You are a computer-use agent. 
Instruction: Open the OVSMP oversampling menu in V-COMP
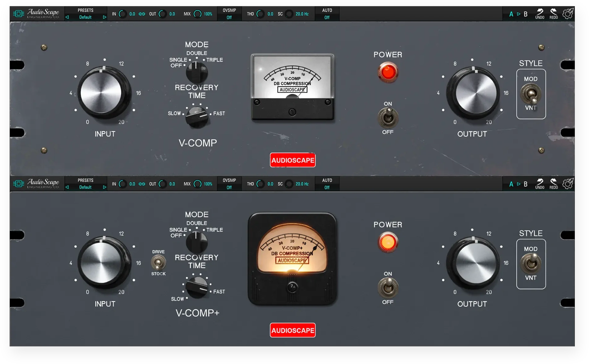pyautogui.click(x=229, y=14)
